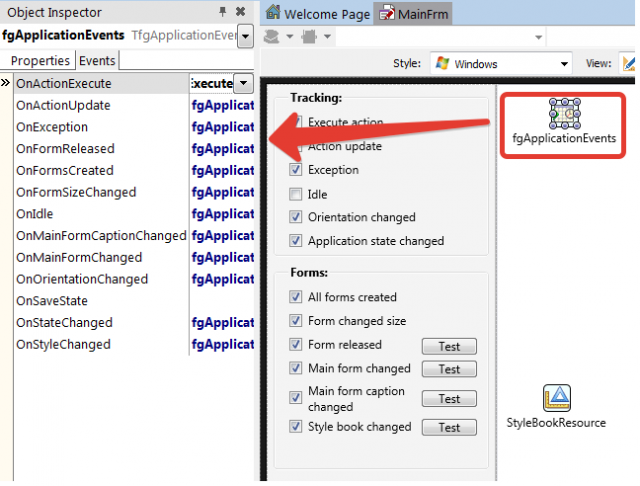
Task: Click the OnStyleChanged handler value
Action: tap(222, 344)
